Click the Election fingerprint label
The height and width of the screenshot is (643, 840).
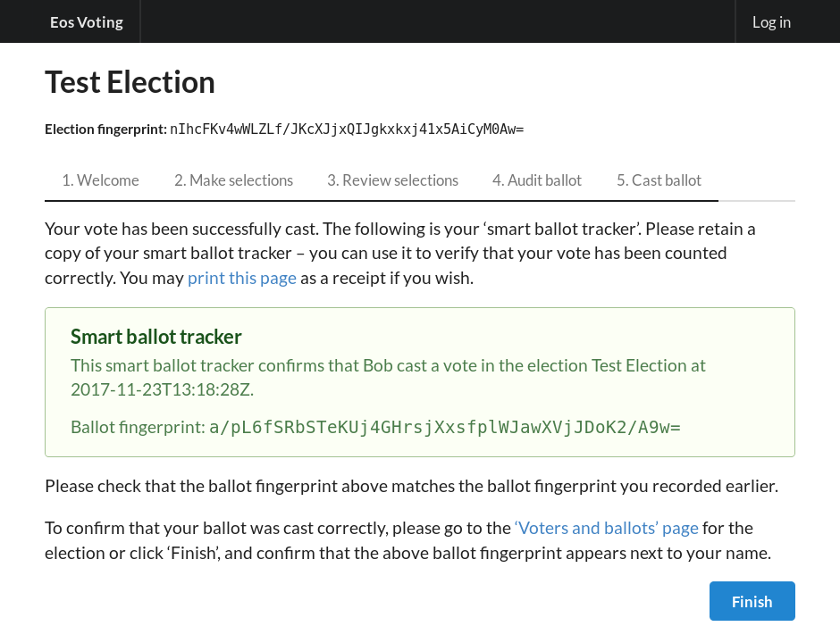(106, 129)
